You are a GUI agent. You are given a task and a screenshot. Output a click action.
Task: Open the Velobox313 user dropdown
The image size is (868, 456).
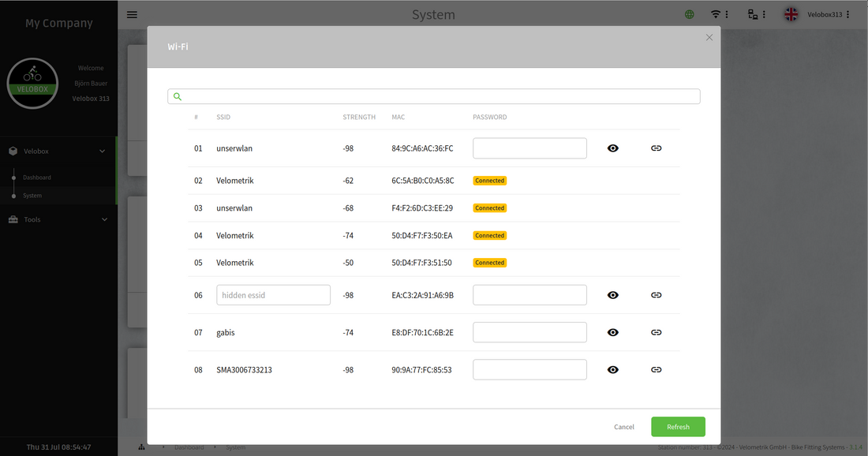825,14
